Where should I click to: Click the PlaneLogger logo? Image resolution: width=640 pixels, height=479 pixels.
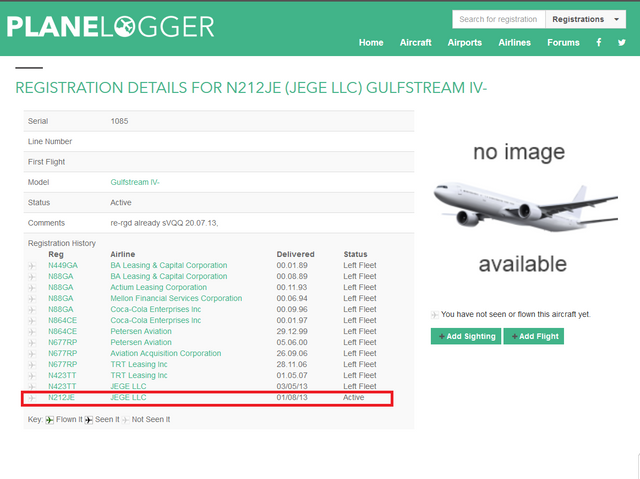111,27
